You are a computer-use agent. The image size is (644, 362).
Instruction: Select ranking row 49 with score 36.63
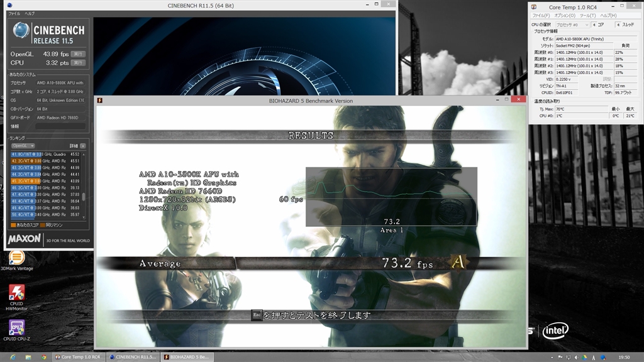click(45, 207)
